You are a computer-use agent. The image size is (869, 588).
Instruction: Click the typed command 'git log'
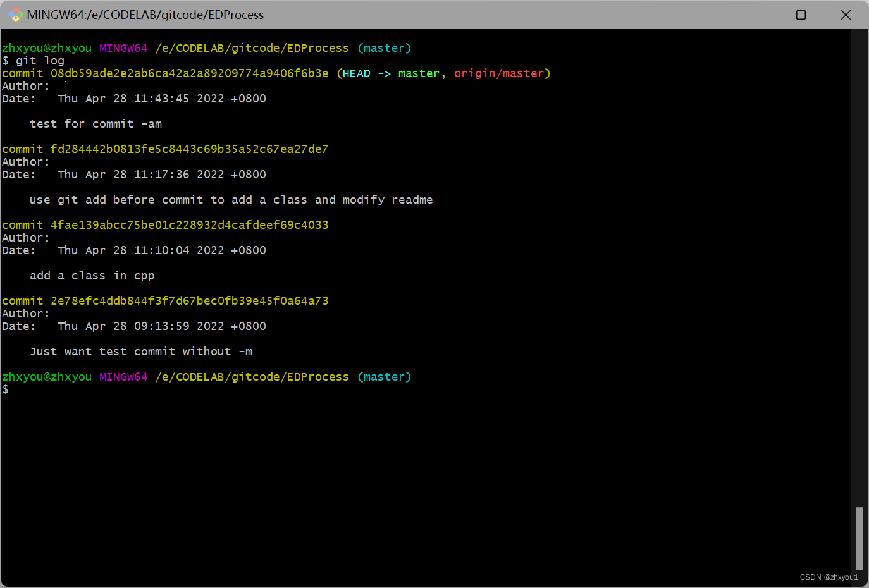coord(40,61)
